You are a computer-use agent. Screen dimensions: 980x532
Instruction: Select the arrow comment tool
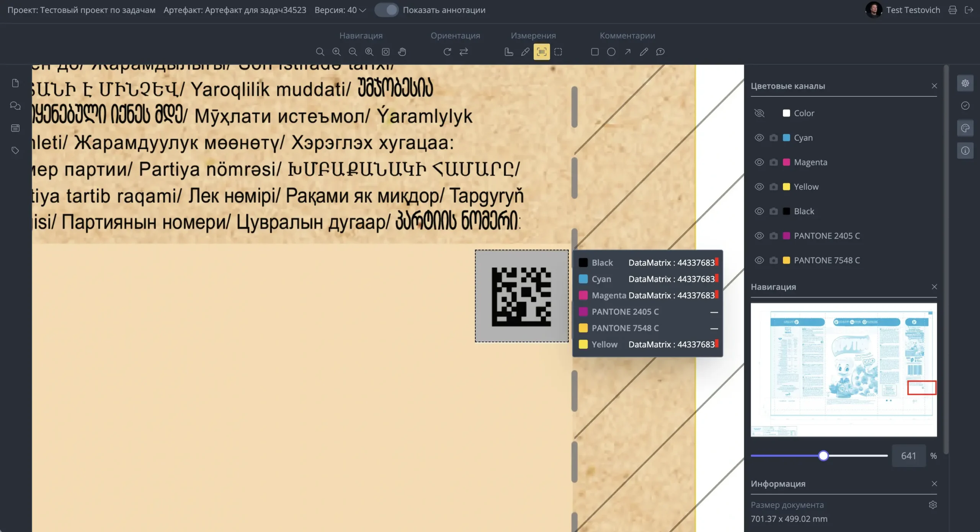point(628,52)
